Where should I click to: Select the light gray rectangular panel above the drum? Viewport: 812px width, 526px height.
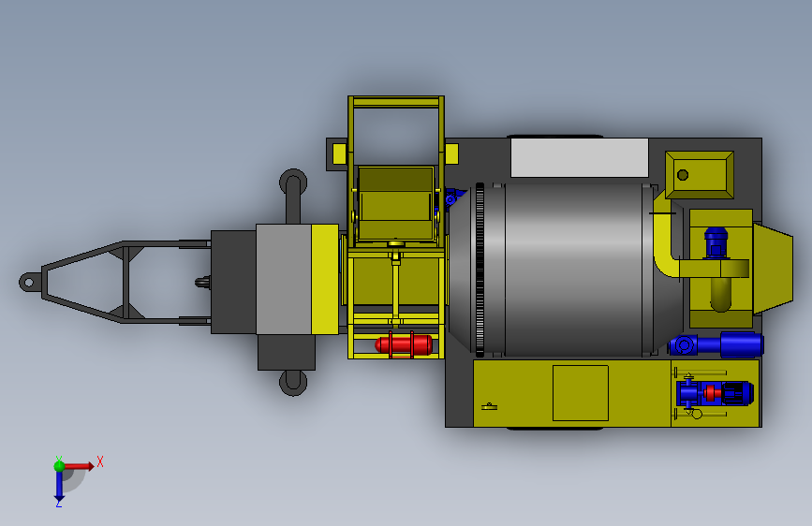(x=580, y=158)
